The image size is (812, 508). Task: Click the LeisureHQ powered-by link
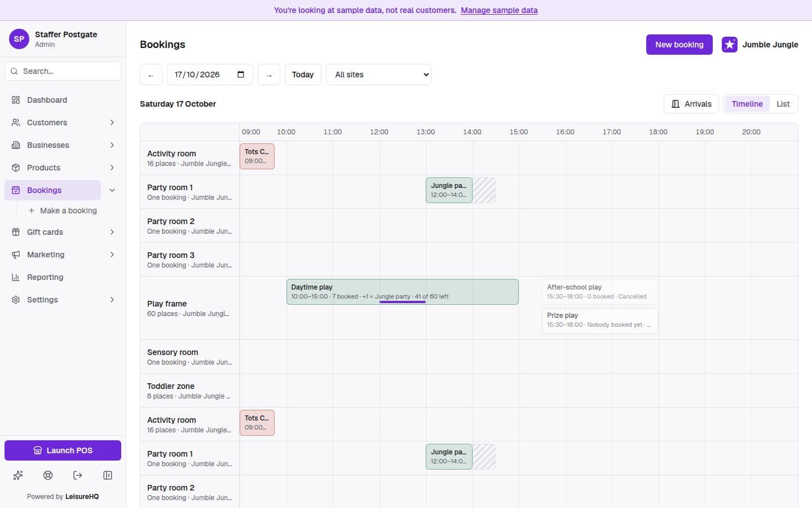coord(82,497)
